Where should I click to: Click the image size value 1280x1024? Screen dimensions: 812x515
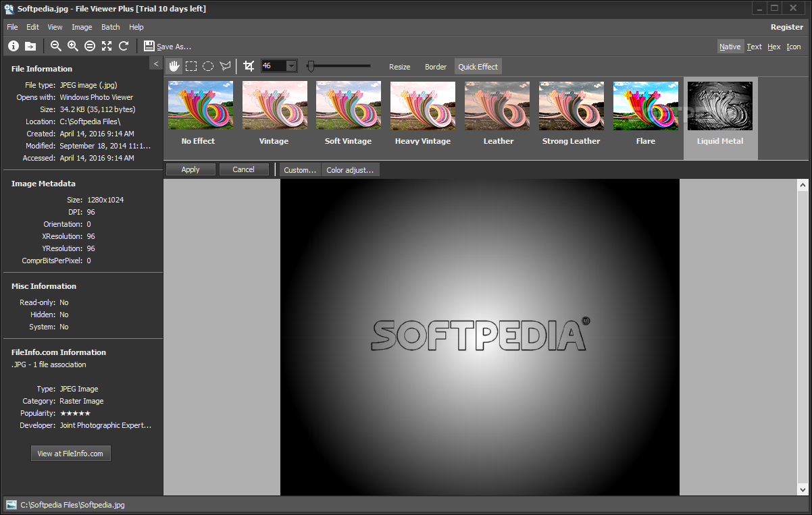tap(105, 200)
